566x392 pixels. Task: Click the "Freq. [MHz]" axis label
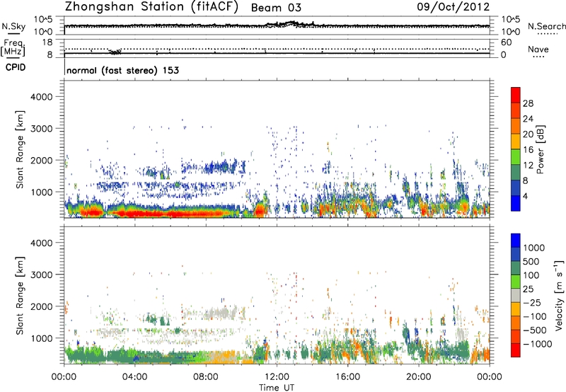[x=13, y=47]
